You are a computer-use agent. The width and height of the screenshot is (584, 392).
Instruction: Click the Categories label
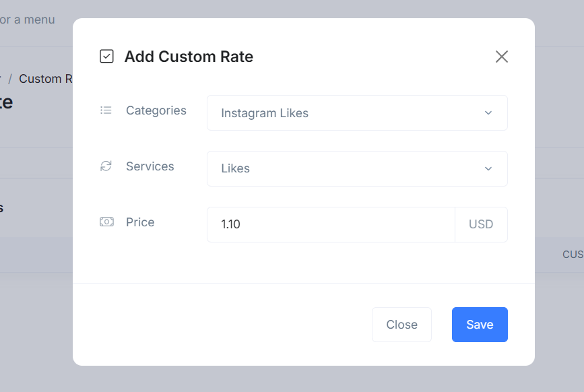click(156, 110)
